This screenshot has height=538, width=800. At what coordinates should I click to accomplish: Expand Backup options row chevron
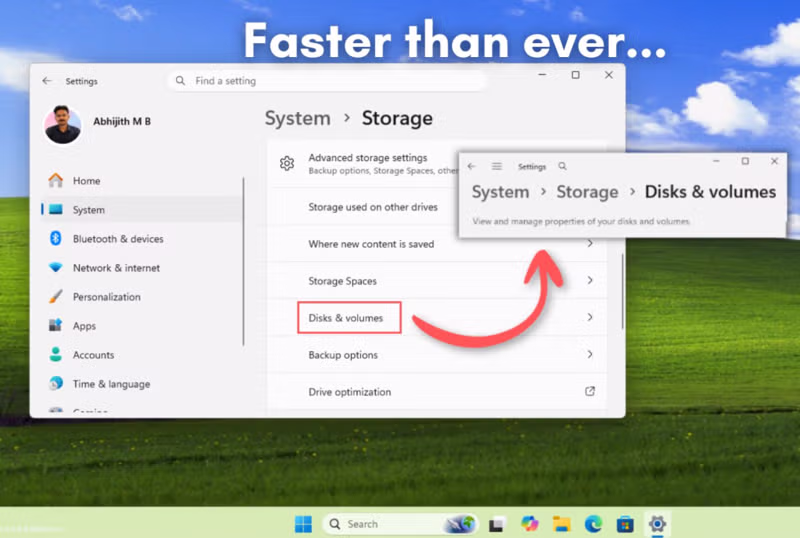pyautogui.click(x=590, y=355)
